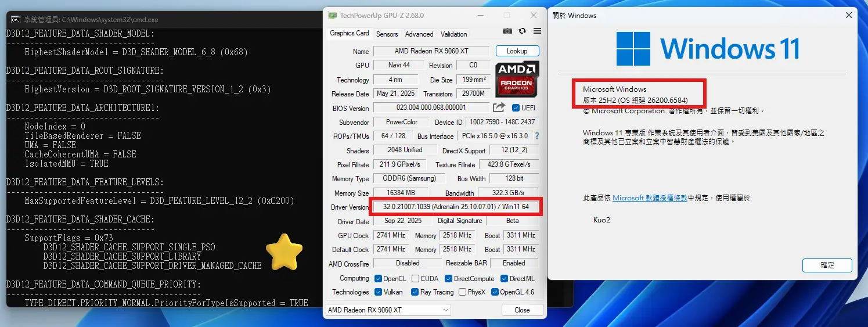Click the GPU-Z title bar app icon
This screenshot has width=868, height=327.
[332, 15]
